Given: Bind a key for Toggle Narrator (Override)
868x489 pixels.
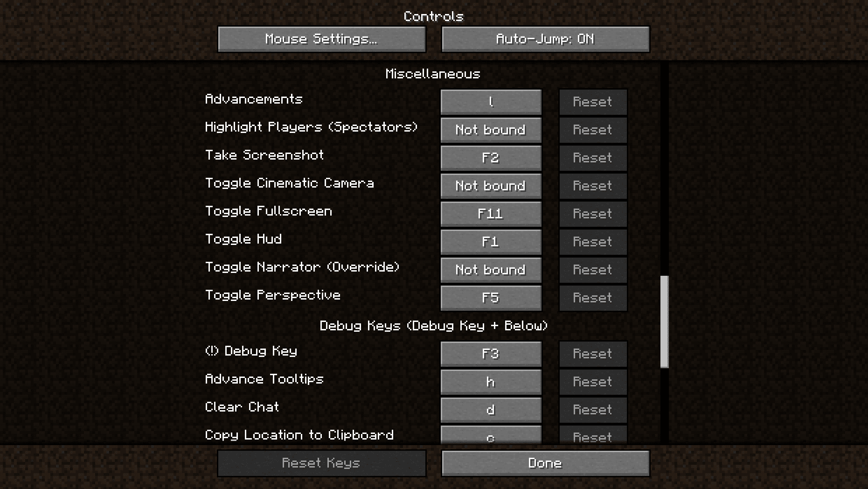Looking at the screenshot, I should pyautogui.click(x=491, y=270).
